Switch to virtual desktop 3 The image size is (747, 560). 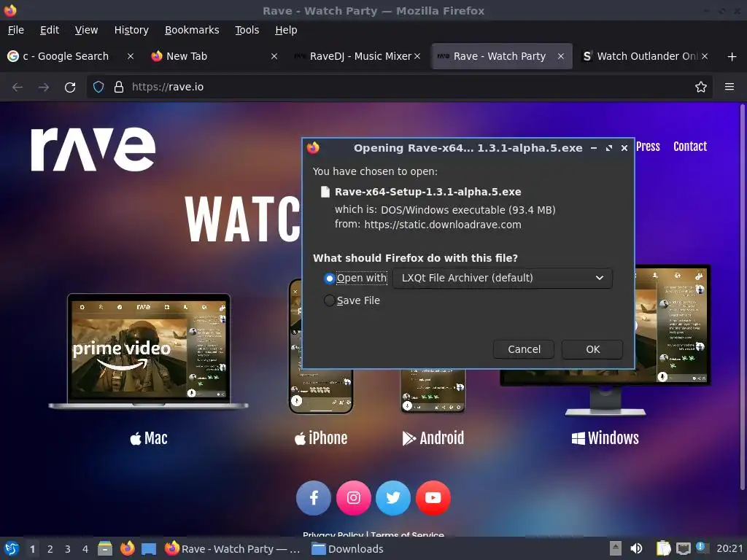68,549
